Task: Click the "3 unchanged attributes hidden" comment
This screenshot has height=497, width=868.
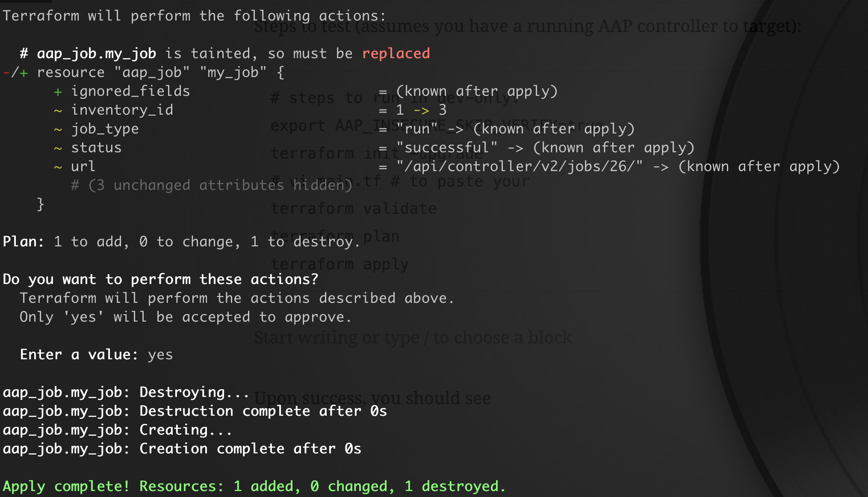Action: point(212,185)
